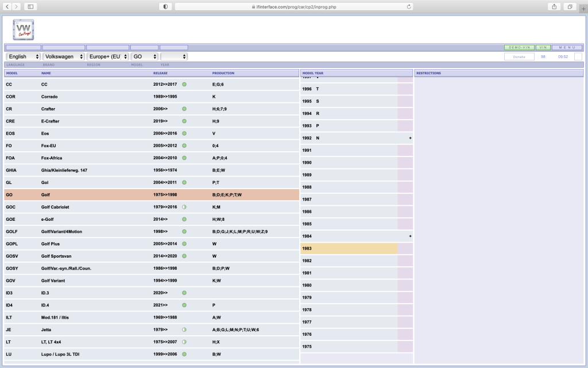Show the tab overview button
The height and width of the screenshot is (368, 588).
point(570,6)
